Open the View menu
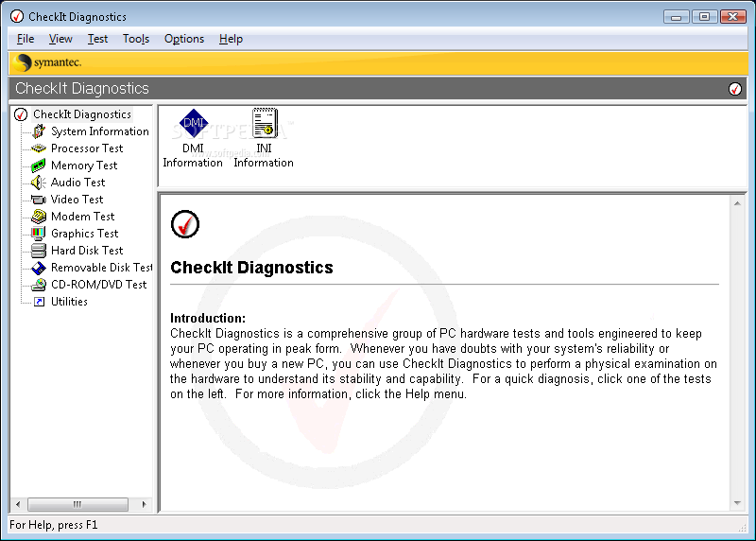Image resolution: width=756 pixels, height=541 pixels. [60, 39]
